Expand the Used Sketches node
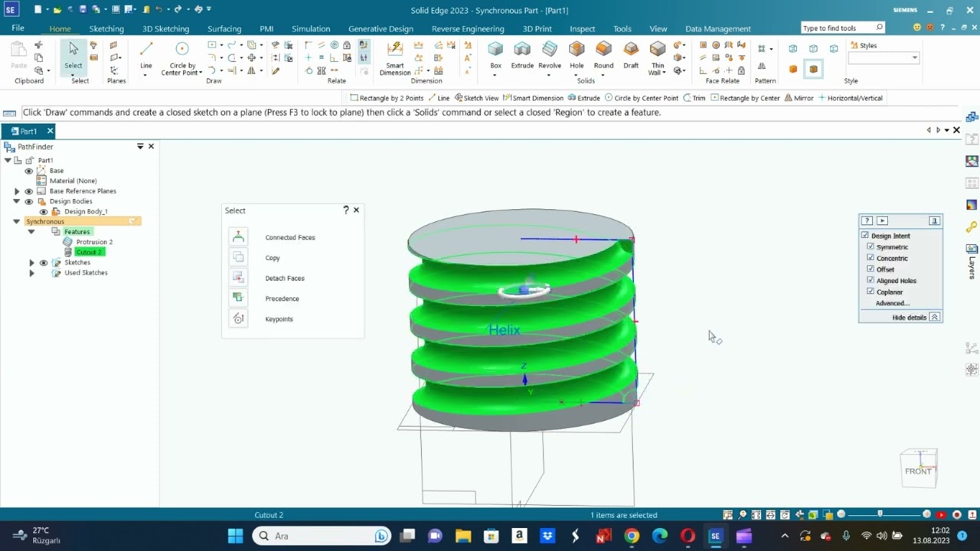 click(x=31, y=273)
